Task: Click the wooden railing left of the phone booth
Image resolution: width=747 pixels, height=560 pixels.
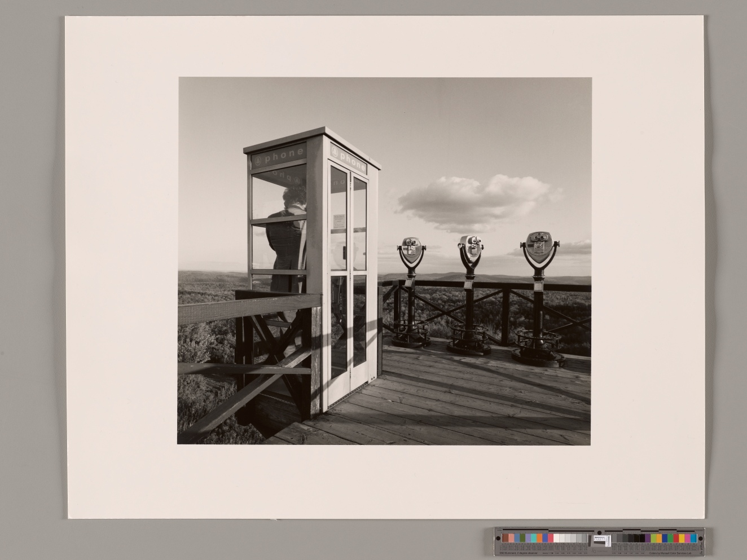Action: [x=248, y=310]
